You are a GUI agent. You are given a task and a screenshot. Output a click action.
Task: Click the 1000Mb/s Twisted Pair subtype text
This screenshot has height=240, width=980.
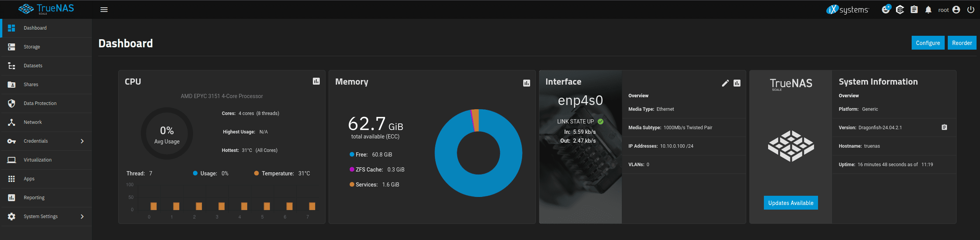pyautogui.click(x=688, y=128)
